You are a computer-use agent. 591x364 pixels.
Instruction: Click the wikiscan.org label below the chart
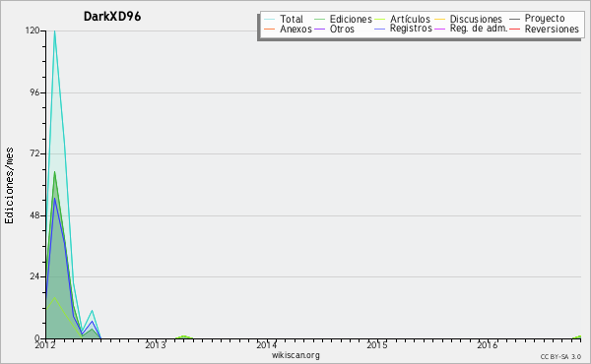295,355
